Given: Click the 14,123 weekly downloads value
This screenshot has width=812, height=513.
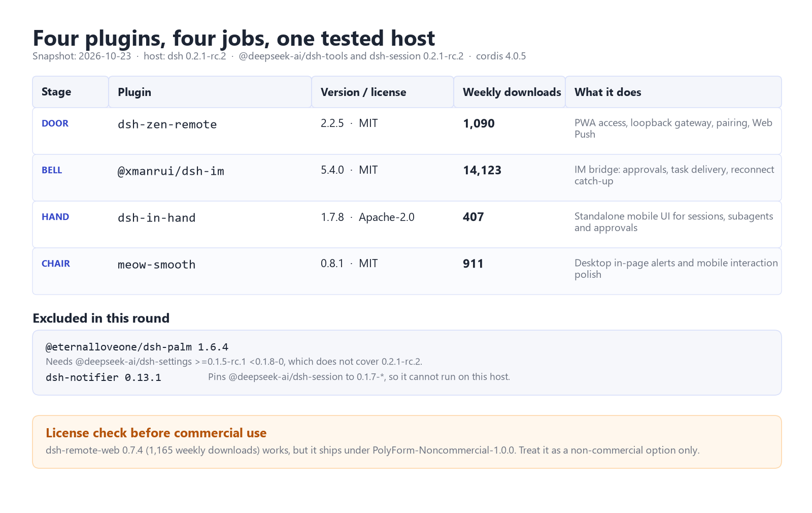Looking at the screenshot, I should tap(482, 170).
